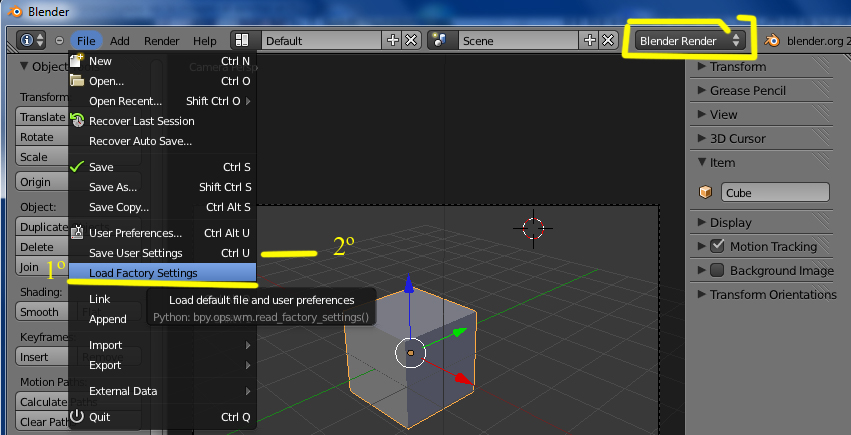Image resolution: width=851 pixels, height=435 pixels.
Task: Collapse the Item panel
Action: [x=701, y=162]
